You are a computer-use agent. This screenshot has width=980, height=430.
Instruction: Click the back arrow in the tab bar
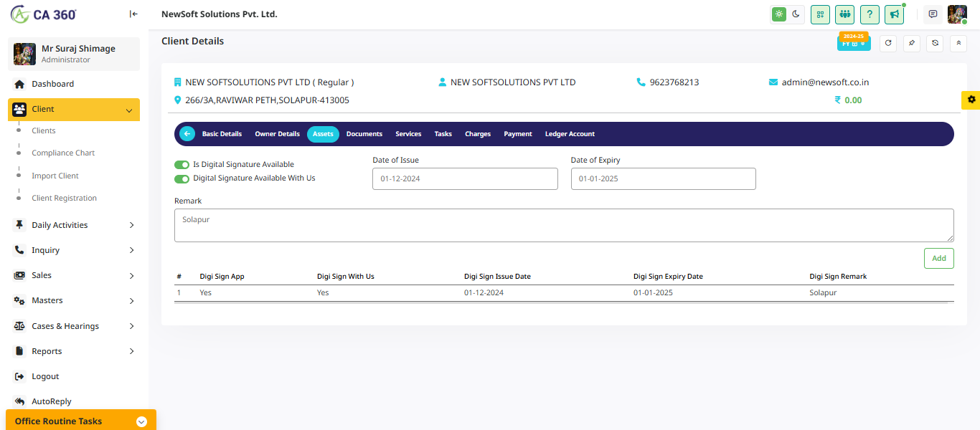coord(187,134)
